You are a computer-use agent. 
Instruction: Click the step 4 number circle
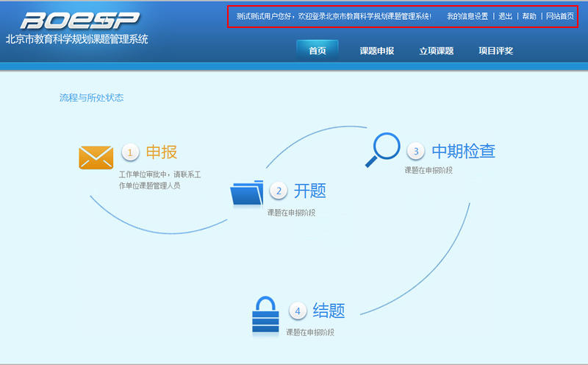[x=298, y=311]
